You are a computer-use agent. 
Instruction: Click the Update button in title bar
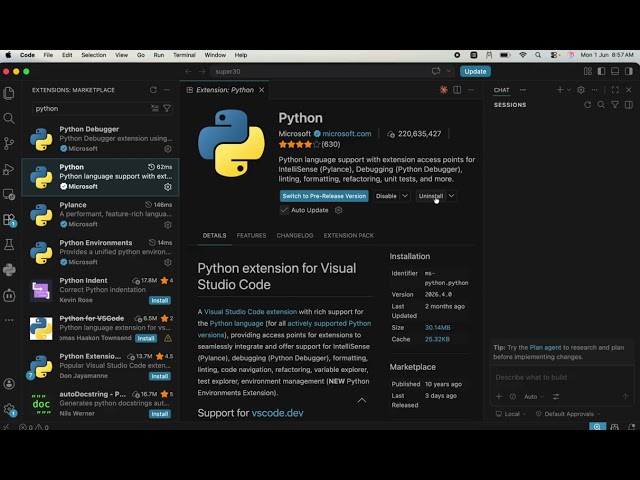pos(475,71)
